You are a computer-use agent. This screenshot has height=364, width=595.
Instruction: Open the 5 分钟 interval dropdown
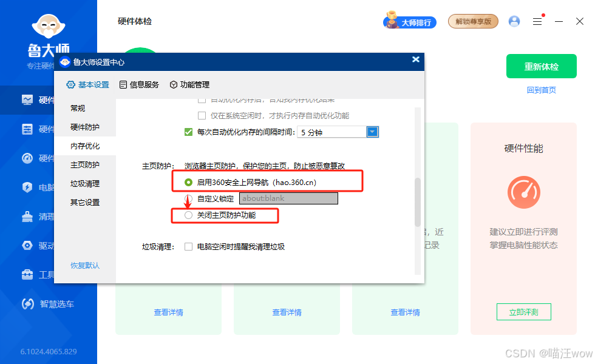click(372, 132)
